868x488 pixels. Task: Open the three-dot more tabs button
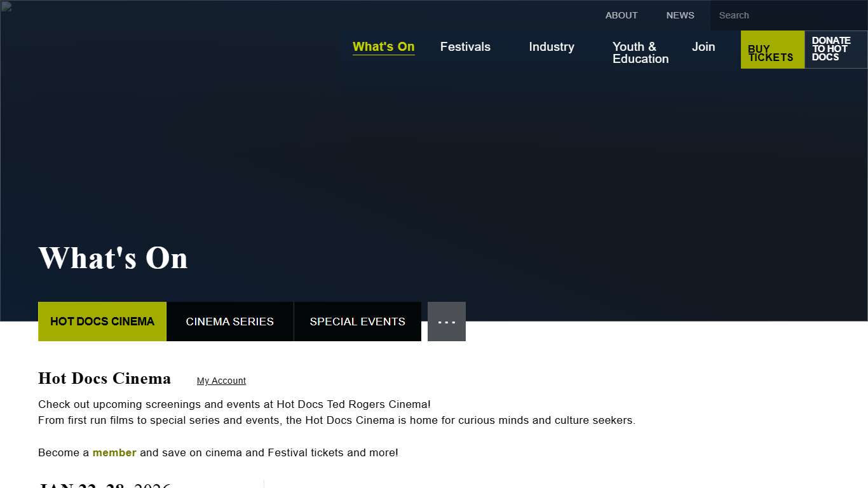[x=446, y=322]
